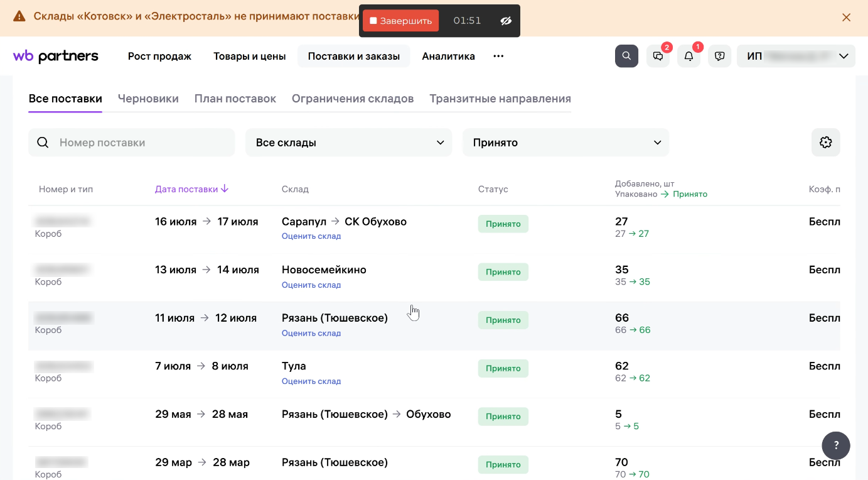Open Товары и цены menu
Screen dimensions: 868x480
pos(250,56)
